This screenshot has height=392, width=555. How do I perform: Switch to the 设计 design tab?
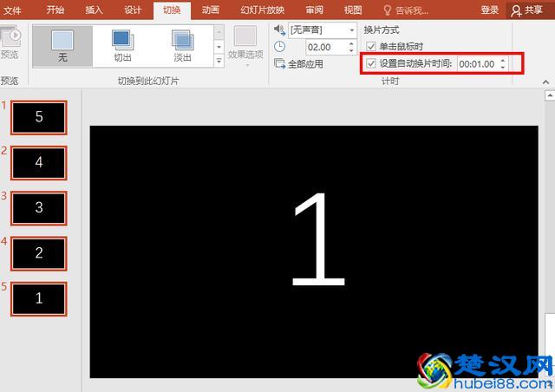[x=133, y=10]
